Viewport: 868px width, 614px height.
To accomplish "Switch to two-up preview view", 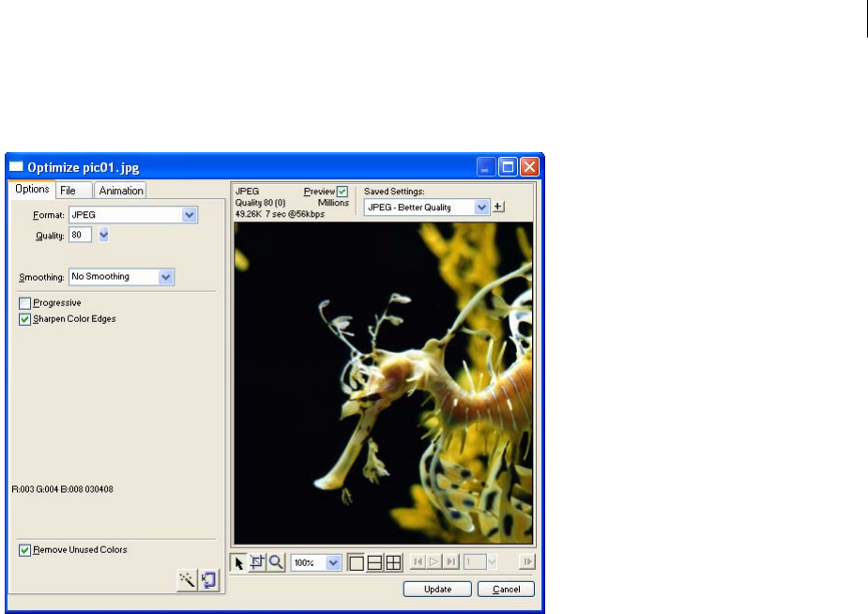I will pos(374,563).
